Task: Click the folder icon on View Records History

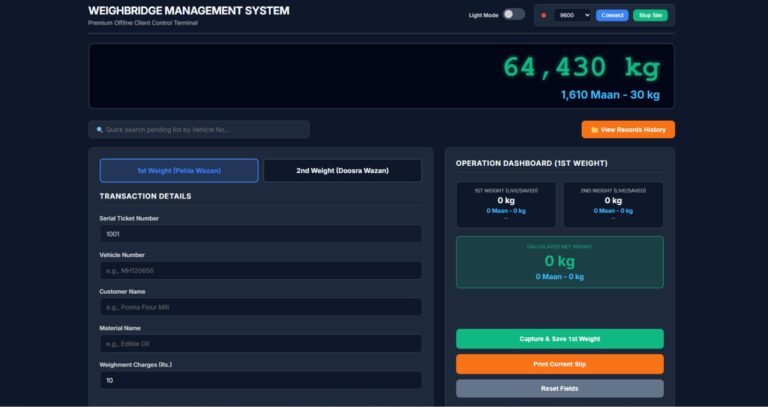Action: (x=595, y=130)
